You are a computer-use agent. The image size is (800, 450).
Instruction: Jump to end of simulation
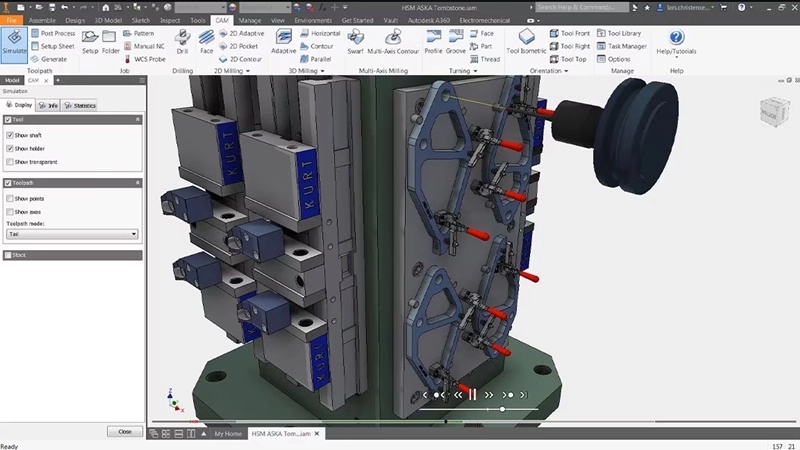pyautogui.click(x=523, y=395)
